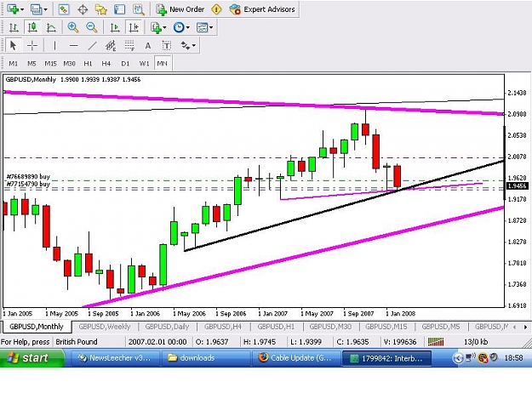The width and height of the screenshot is (532, 399).
Task: Switch timeframe to M30
Action: 69,64
